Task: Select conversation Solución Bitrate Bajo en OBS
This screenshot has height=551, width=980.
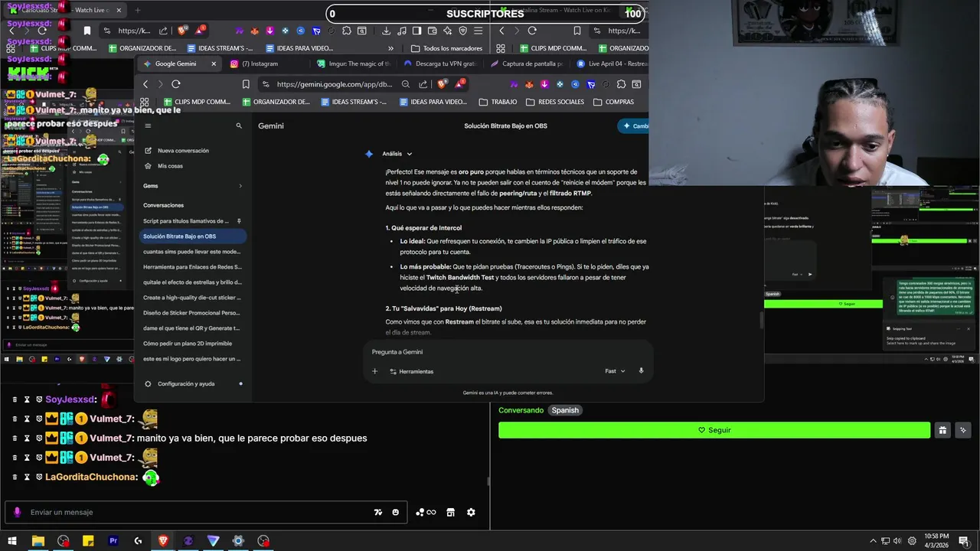Action: click(x=191, y=236)
